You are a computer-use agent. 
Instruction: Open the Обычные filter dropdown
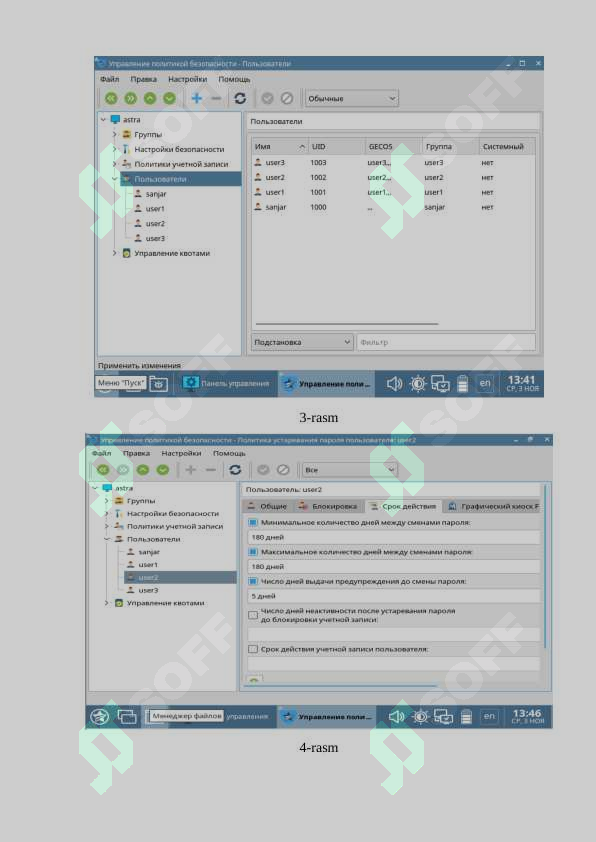tap(352, 98)
